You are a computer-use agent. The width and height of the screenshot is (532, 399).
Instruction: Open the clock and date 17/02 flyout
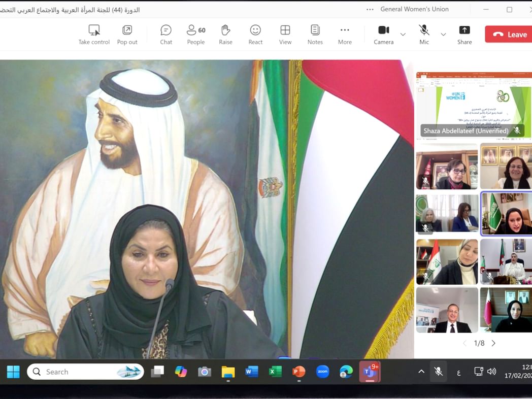click(x=518, y=372)
